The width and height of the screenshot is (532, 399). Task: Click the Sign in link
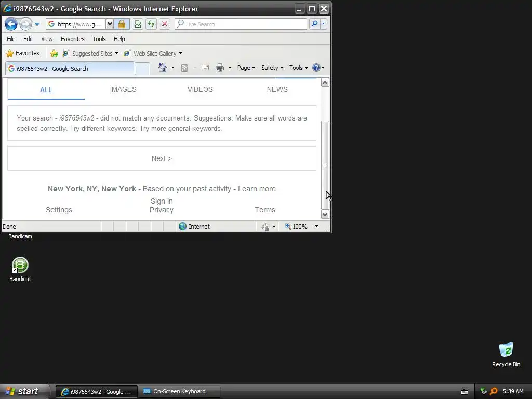coord(162,201)
